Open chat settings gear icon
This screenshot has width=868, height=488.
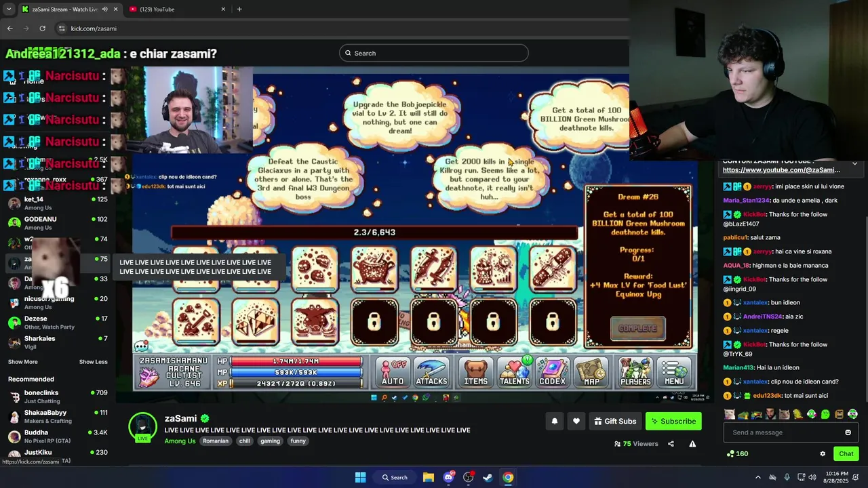(x=823, y=453)
